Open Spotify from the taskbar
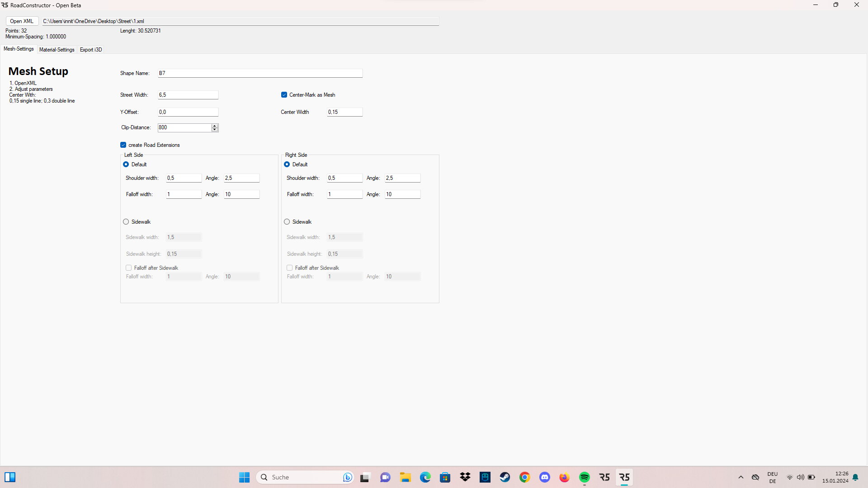This screenshot has height=488, width=868. coord(585,477)
